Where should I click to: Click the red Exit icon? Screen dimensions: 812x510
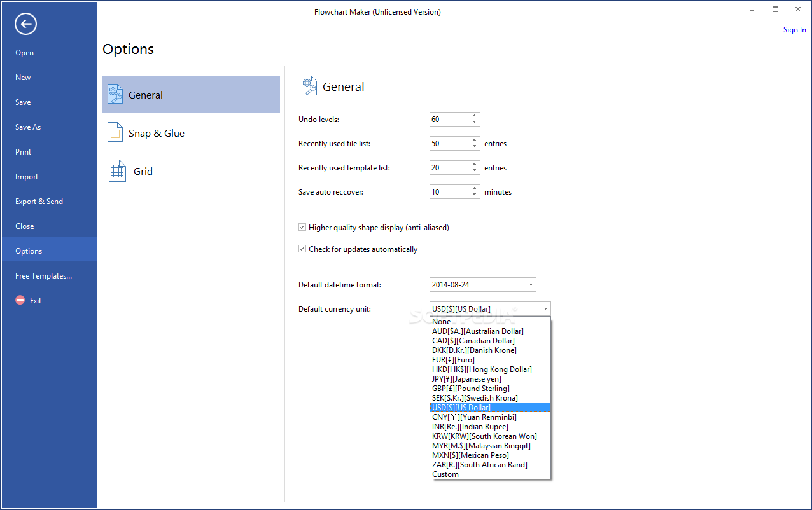point(20,300)
